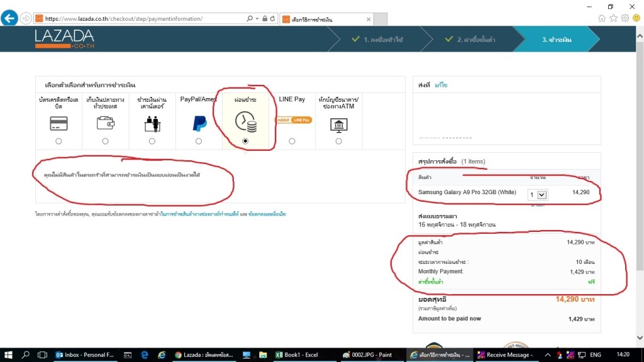Click the PayPal/Amex option label
644x362 pixels.
click(x=198, y=99)
